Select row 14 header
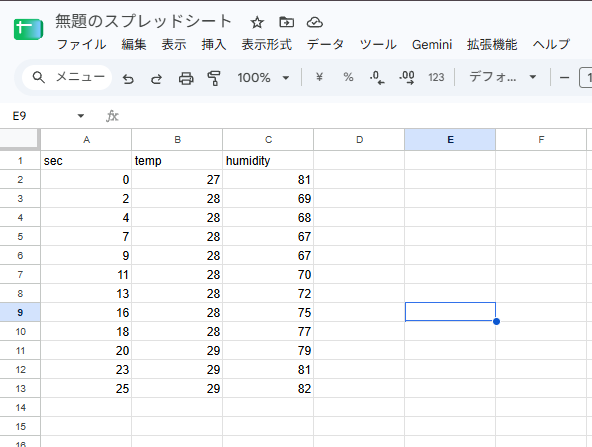Screen dimensions: 592x447 [20, 407]
